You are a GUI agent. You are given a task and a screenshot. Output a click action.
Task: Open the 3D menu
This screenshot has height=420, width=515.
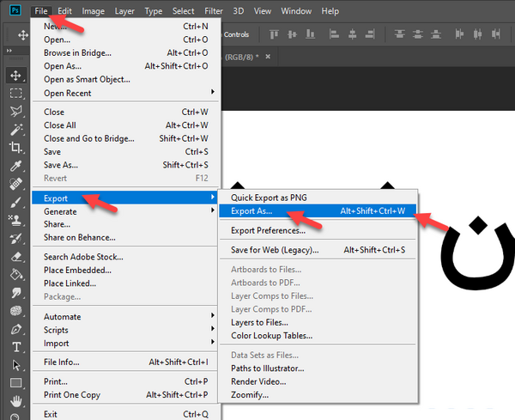pyautogui.click(x=238, y=11)
